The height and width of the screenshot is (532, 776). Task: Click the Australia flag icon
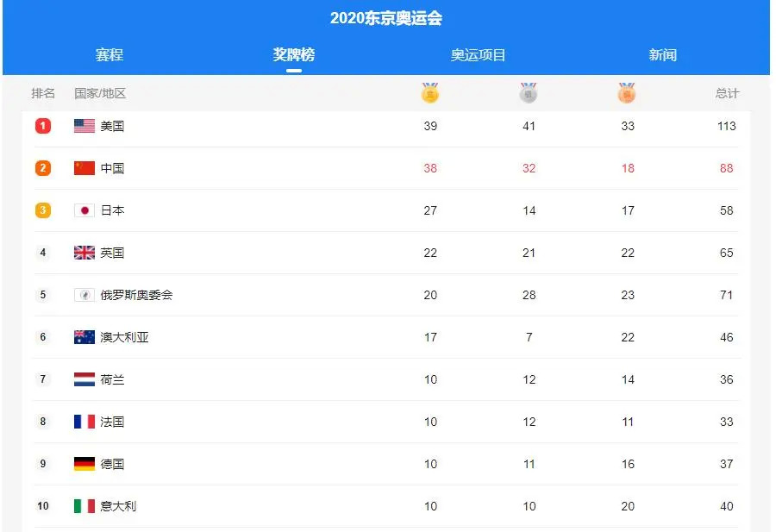84,337
